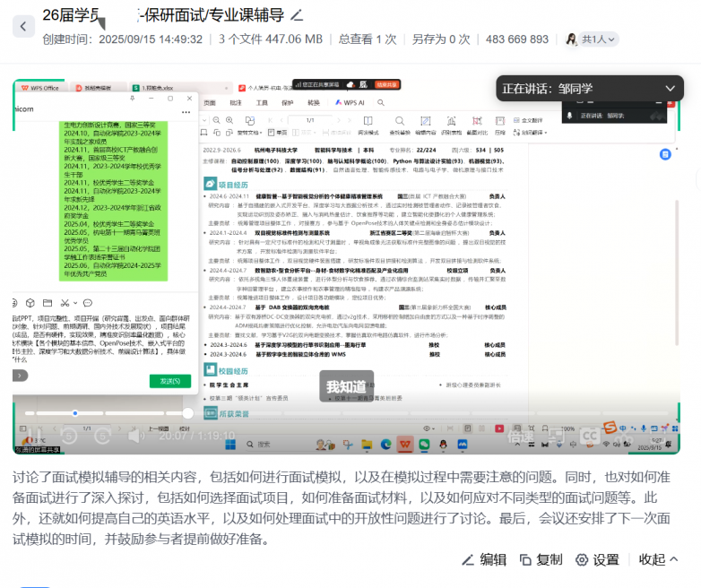The image size is (701, 588).
Task: Open the '共1人' participants dropdown
Action: click(592, 39)
